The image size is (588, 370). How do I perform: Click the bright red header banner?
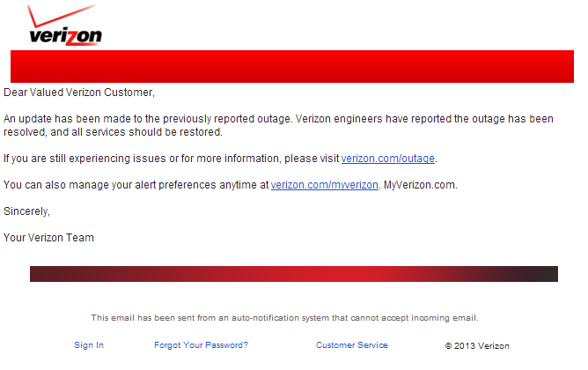292,66
